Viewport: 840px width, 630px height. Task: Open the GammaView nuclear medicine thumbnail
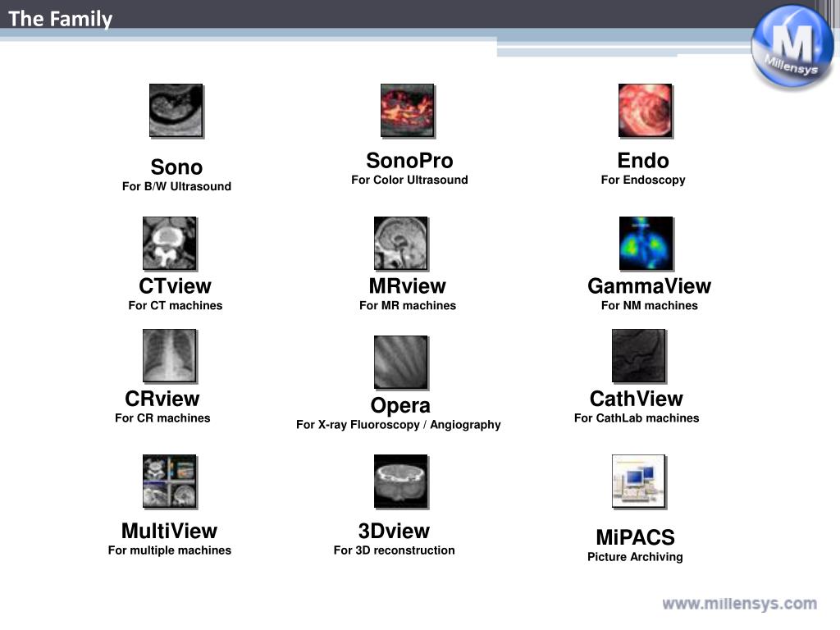pos(646,243)
